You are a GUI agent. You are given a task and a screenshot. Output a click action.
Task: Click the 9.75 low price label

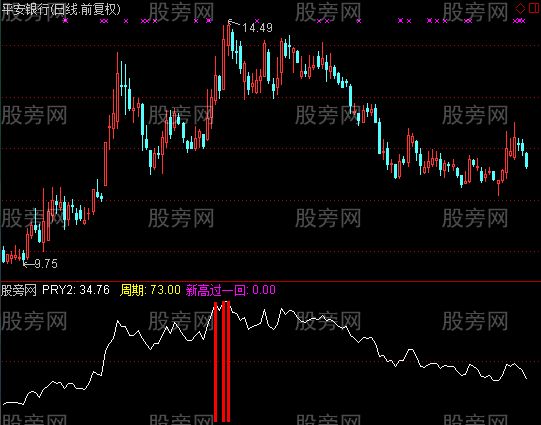coord(46,264)
